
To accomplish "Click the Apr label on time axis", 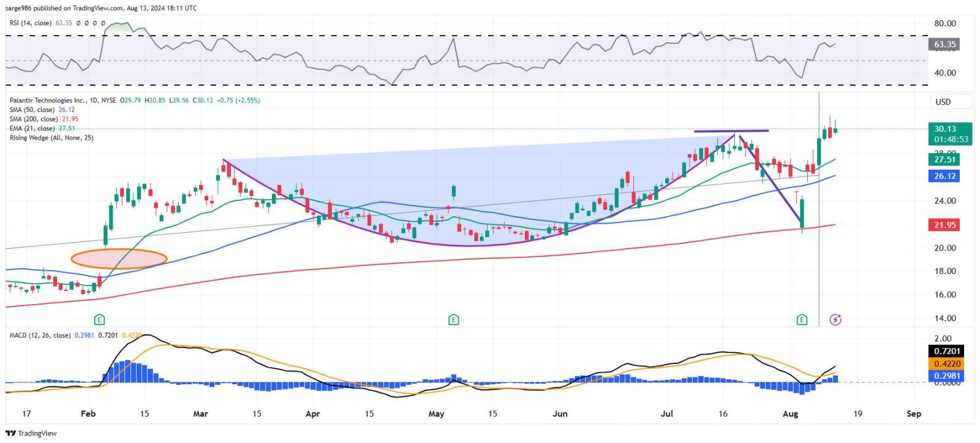I will pyautogui.click(x=312, y=414).
